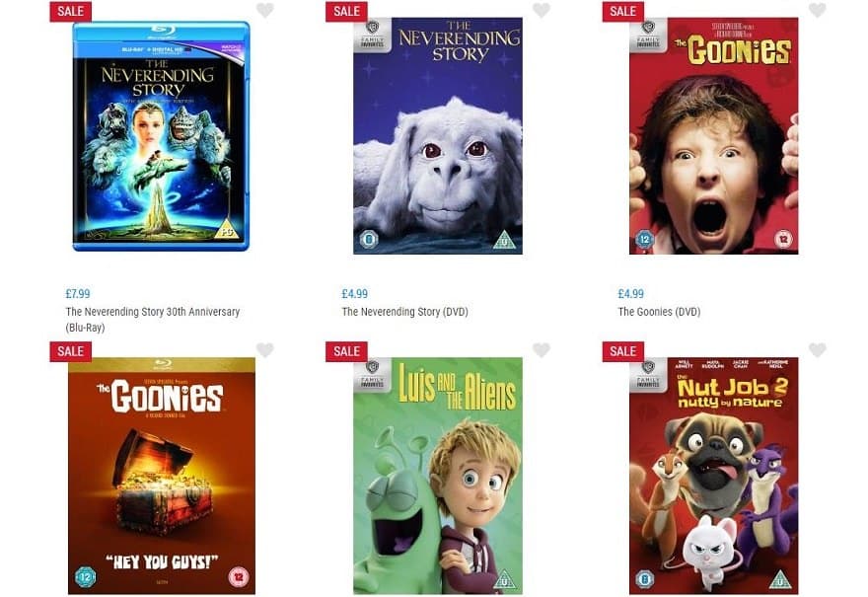Toggle heart favorite for Luis and the Aliens
Image resolution: width=868 pixels, height=597 pixels.
point(542,350)
